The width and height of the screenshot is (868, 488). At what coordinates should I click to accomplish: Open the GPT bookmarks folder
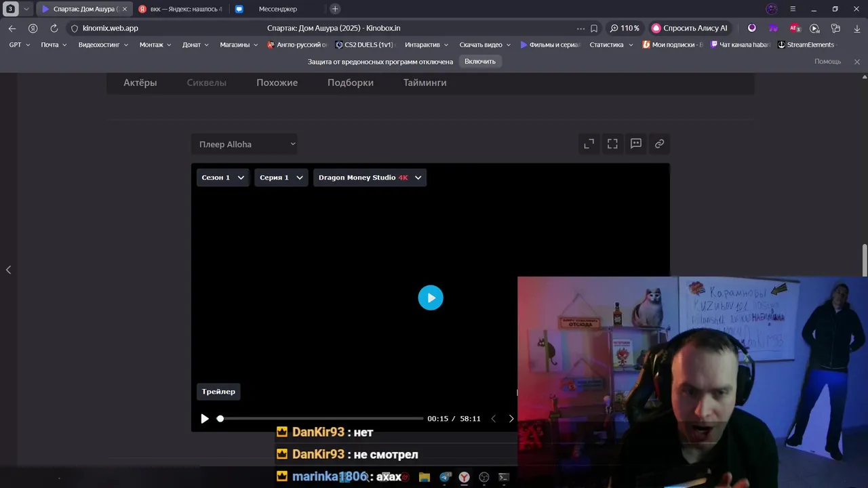point(20,45)
